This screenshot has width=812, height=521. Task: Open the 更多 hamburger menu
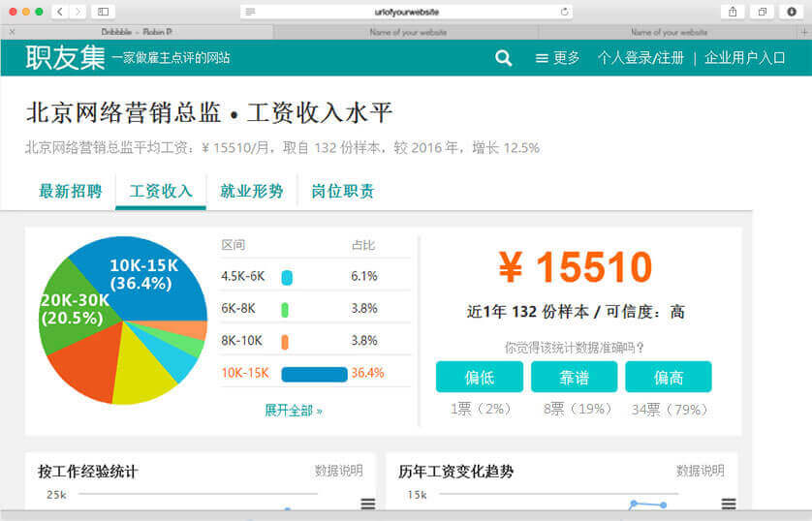point(557,58)
